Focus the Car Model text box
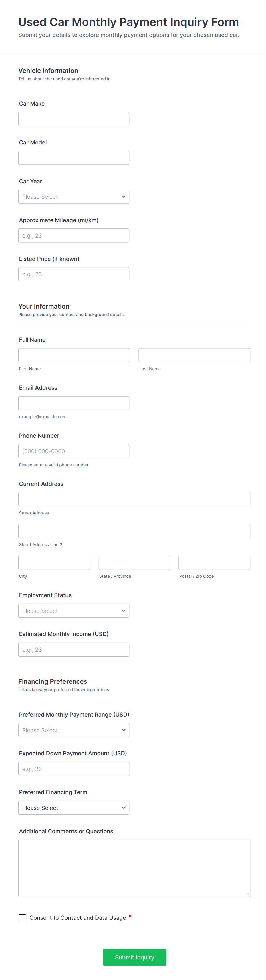 coord(74,158)
